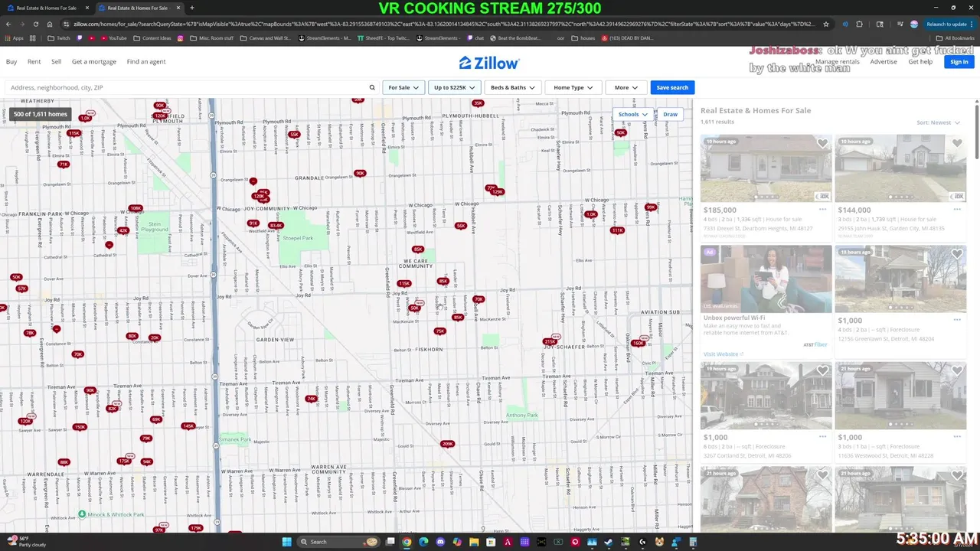The height and width of the screenshot is (551, 980).
Task: Click the 145K map price marker
Action: click(x=188, y=425)
